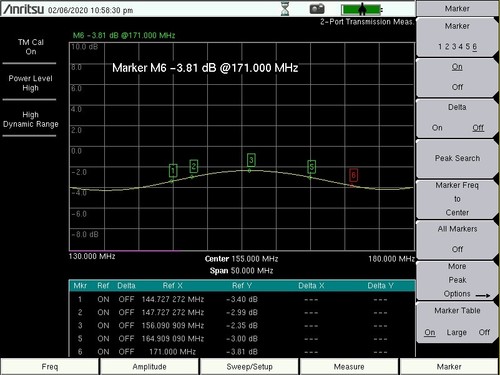Click Marker Freq to Center softkey
Image resolution: width=500 pixels, height=375 pixels.
coord(457,199)
